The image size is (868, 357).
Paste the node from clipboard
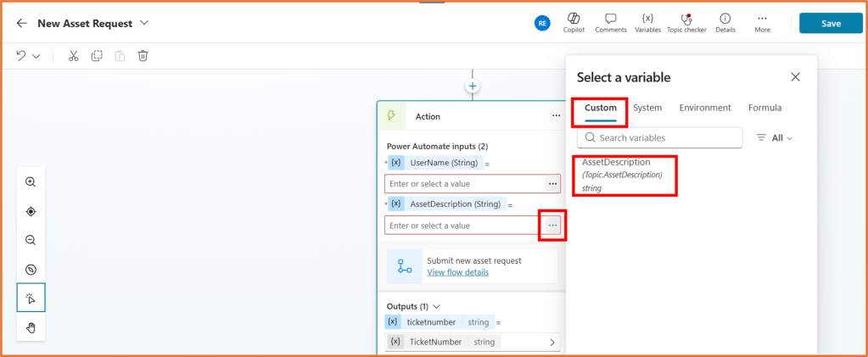[120, 56]
